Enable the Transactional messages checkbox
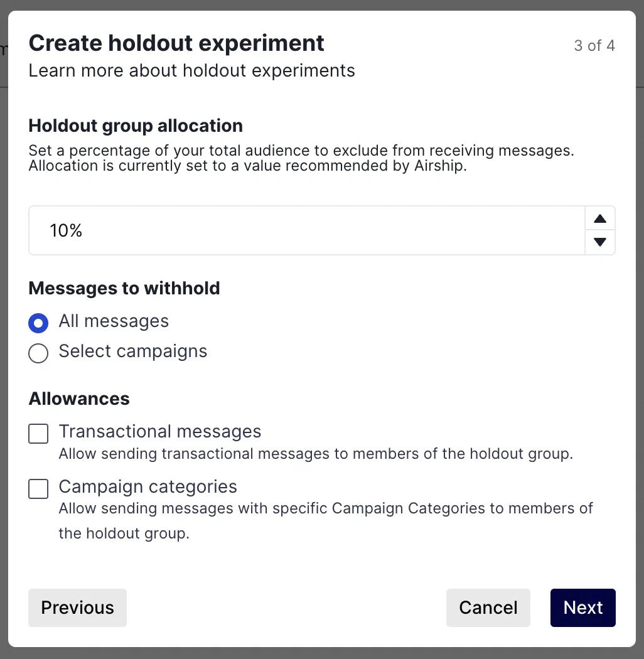Screen dimensions: 644x659 tap(38, 434)
